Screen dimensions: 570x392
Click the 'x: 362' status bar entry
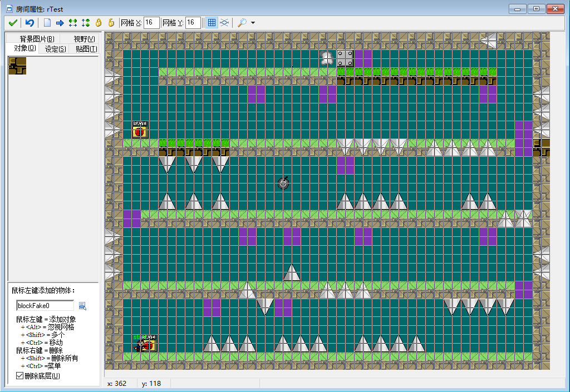[117, 384]
